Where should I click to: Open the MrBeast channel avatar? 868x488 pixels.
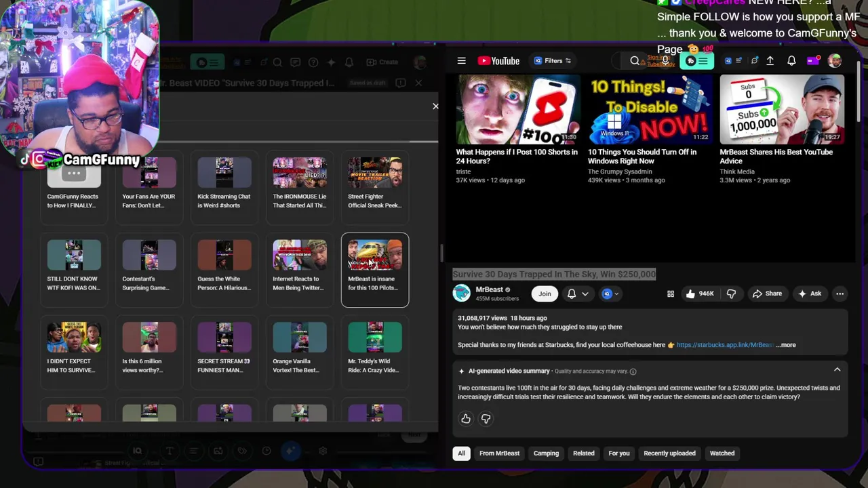pos(462,293)
